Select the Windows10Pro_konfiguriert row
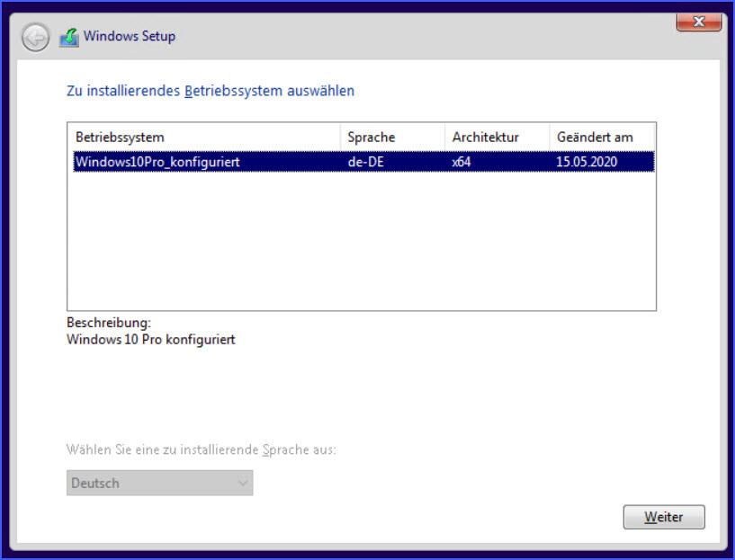Image resolution: width=735 pixels, height=560 pixels. pos(363,162)
